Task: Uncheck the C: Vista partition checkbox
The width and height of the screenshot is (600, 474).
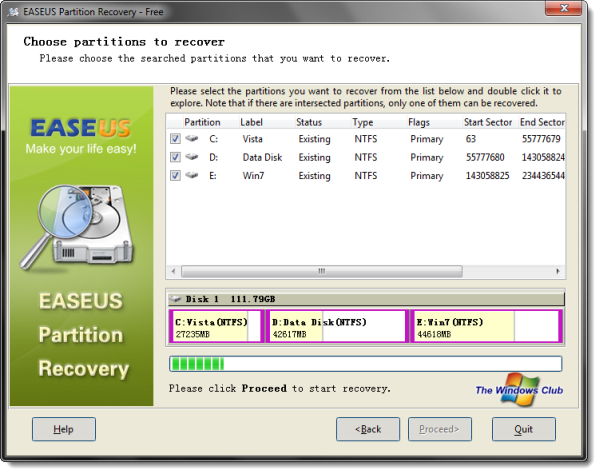Action: point(175,138)
